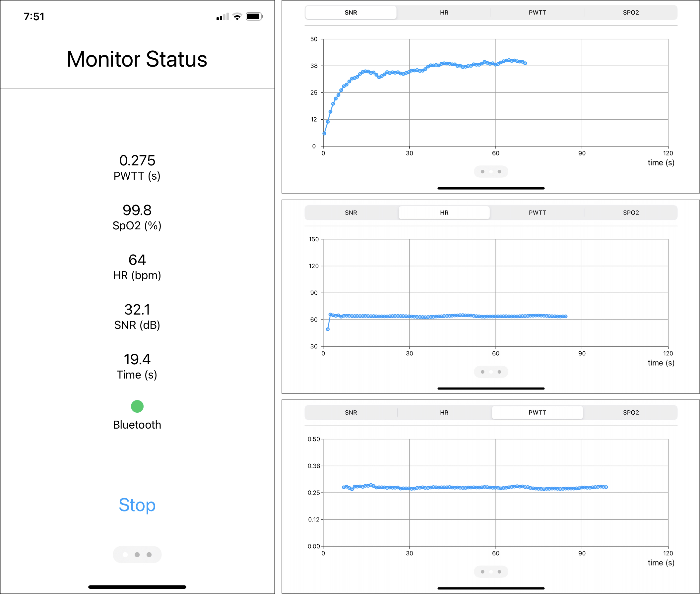Tap the last data point of the PWTT curve
This screenshot has width=700, height=594.
click(606, 487)
